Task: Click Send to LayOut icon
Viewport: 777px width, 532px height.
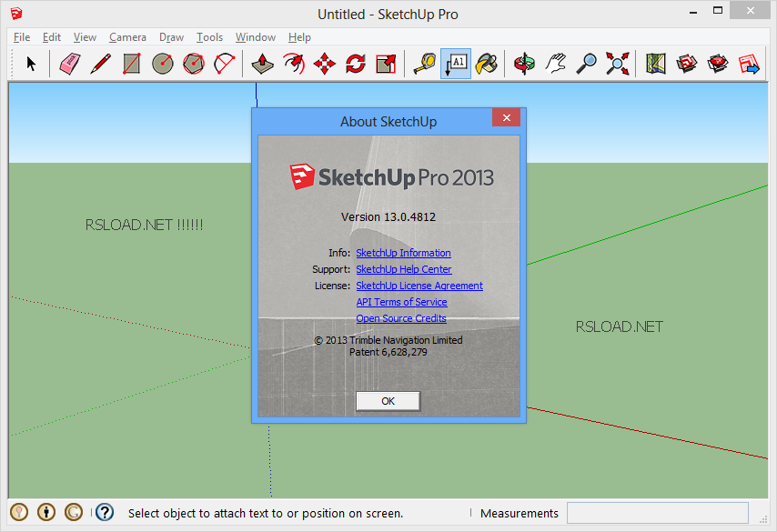Action: pyautogui.click(x=749, y=64)
